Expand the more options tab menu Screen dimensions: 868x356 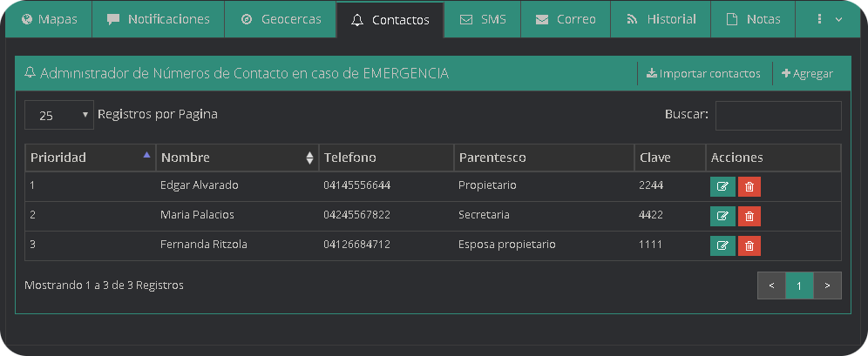(829, 19)
